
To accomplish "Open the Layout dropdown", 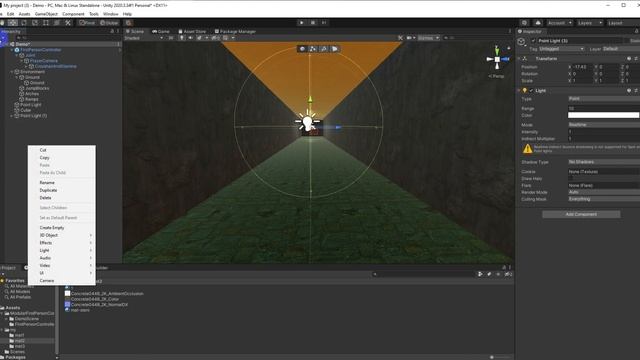I will pyautogui.click(x=622, y=23).
